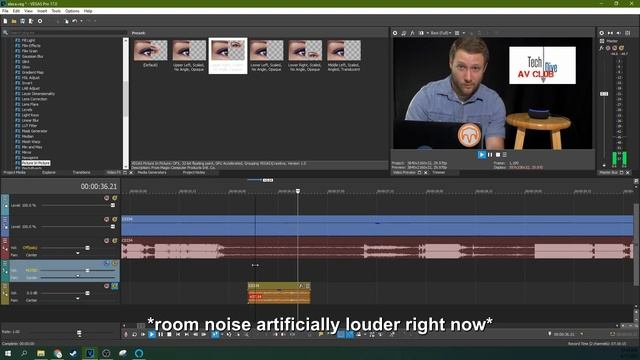Switch to the Media Generators tab

152,173
